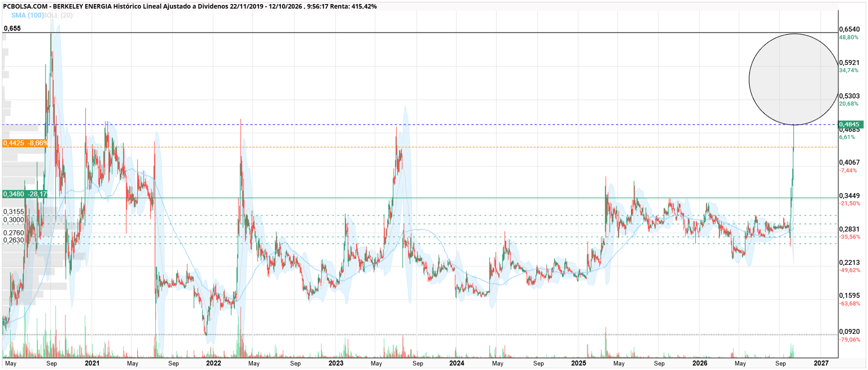Click the 0,655 resistance level label
Image resolution: width=868 pixels, height=370 pixels.
pos(12,28)
